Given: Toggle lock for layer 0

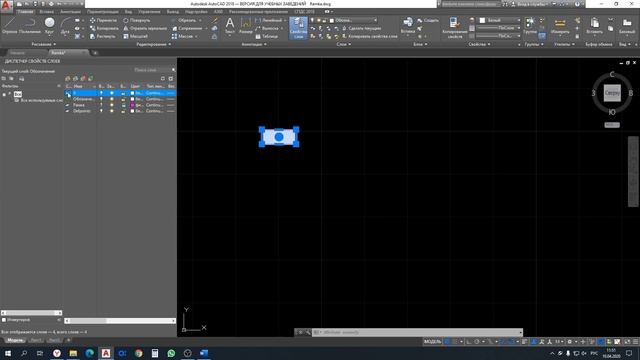Looking at the screenshot, I should coord(123,93).
